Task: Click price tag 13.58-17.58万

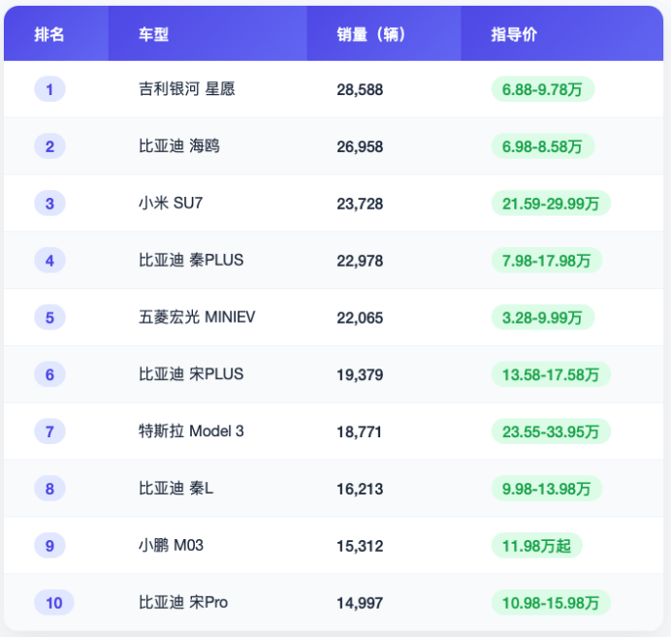Action: [x=551, y=374]
